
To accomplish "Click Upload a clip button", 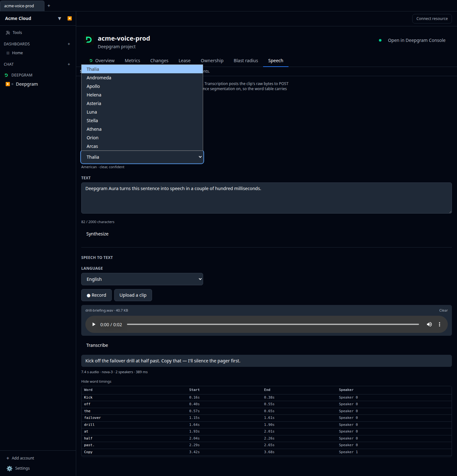I will (x=133, y=295).
